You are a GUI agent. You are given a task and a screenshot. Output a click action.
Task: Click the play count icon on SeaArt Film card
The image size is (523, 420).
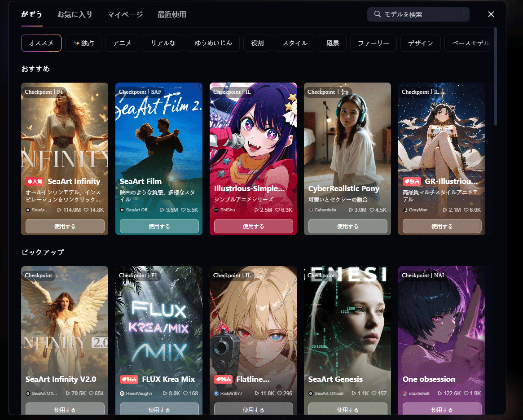tap(163, 210)
